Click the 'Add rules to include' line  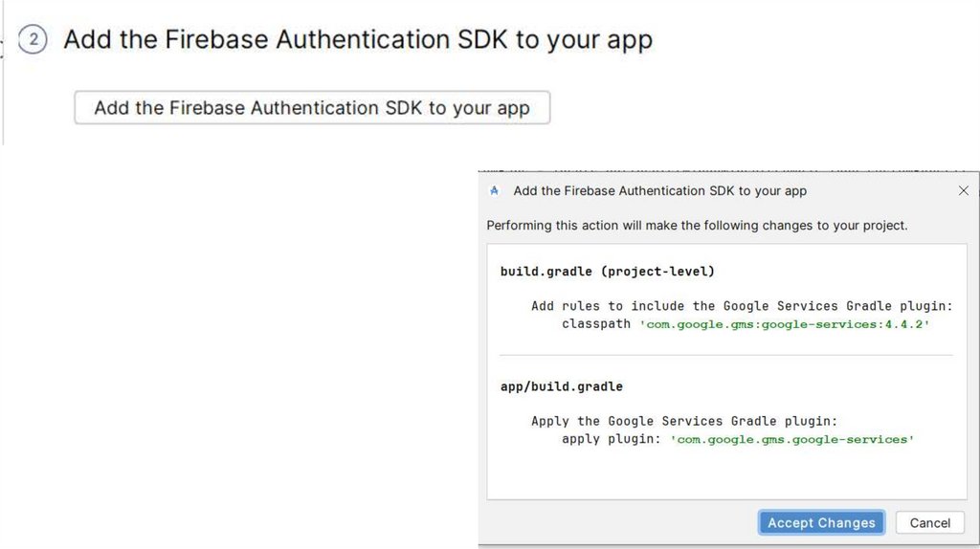(x=742, y=306)
